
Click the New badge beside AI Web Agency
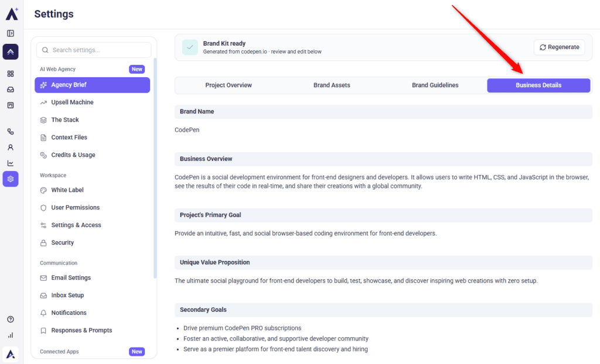coord(137,69)
